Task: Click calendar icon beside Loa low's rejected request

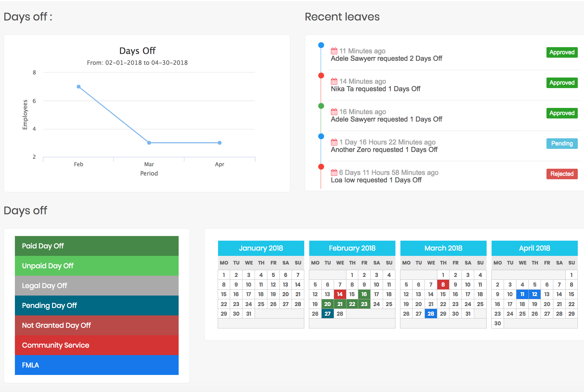Action: pos(334,172)
